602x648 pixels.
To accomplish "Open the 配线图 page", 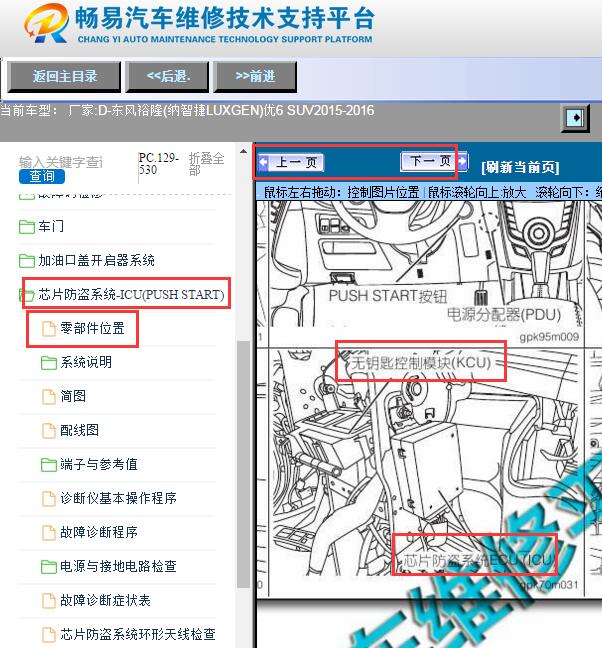I will tap(79, 431).
